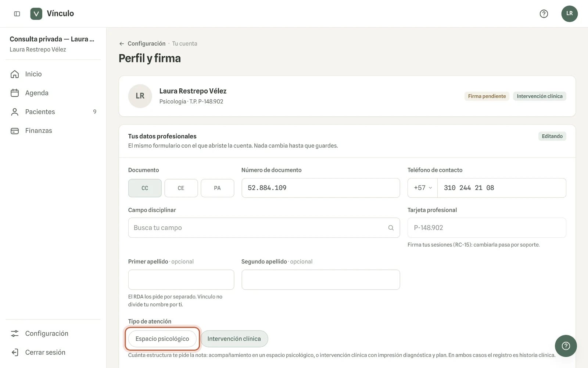Viewport: 588px width, 368px height.
Task: Open the Busca tu campo combo box
Action: coord(264,228)
